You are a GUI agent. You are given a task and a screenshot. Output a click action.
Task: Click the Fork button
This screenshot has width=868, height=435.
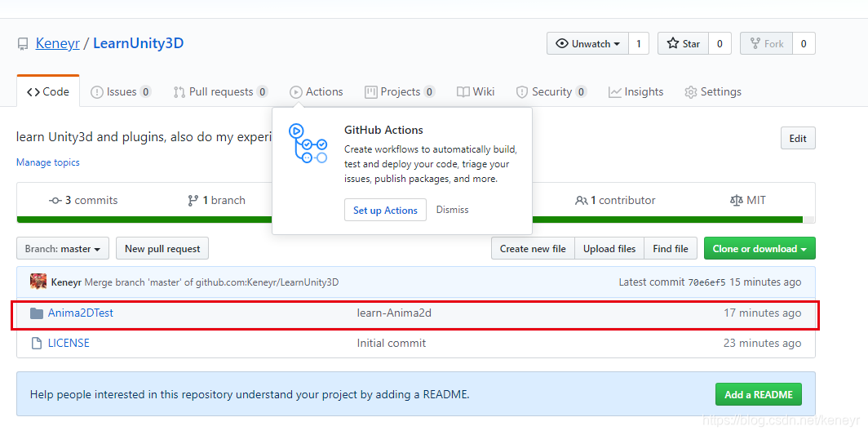pyautogui.click(x=767, y=44)
